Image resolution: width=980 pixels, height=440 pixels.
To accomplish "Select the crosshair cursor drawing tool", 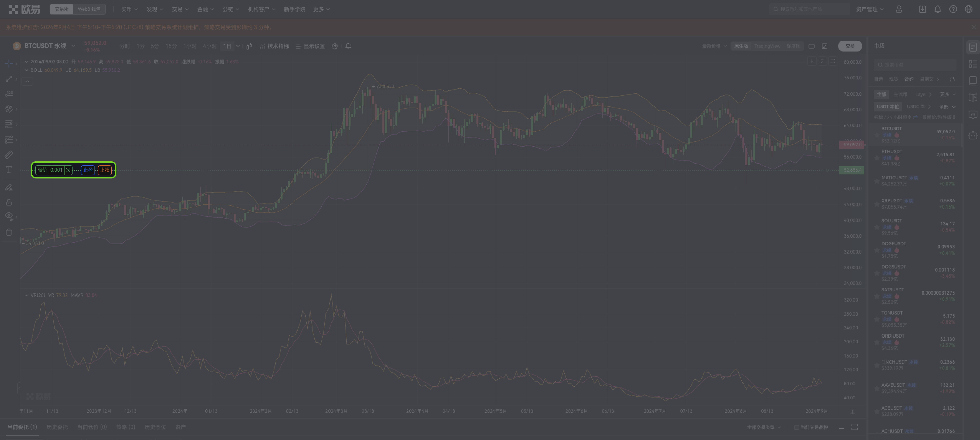I will click(9, 63).
